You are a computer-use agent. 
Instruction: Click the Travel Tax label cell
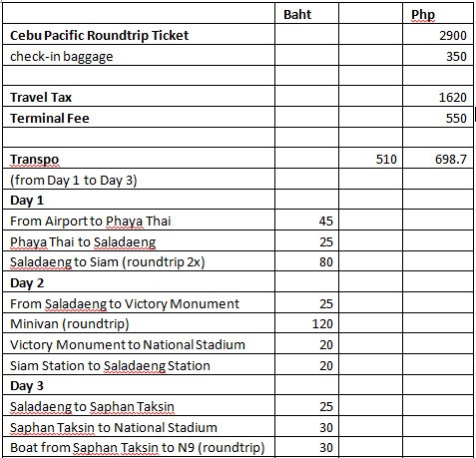tap(139, 97)
